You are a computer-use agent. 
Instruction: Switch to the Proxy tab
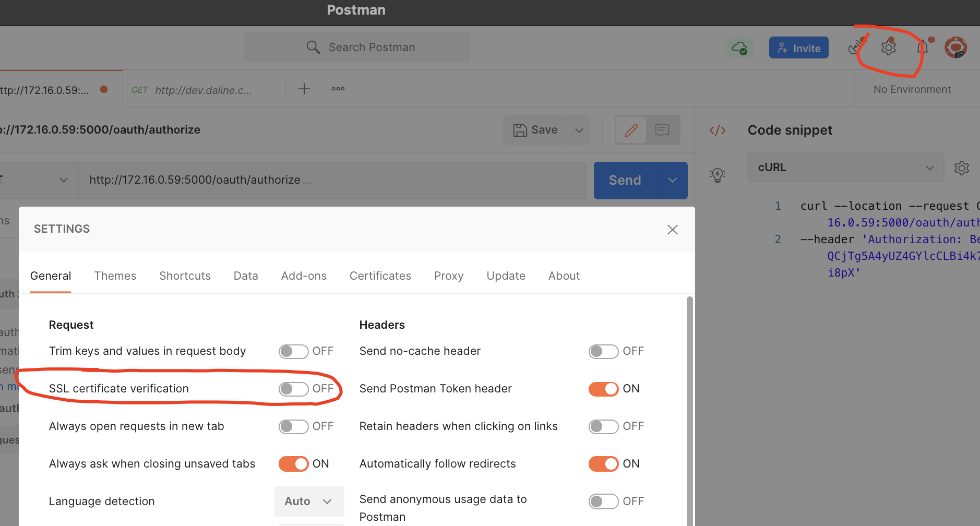click(x=449, y=276)
